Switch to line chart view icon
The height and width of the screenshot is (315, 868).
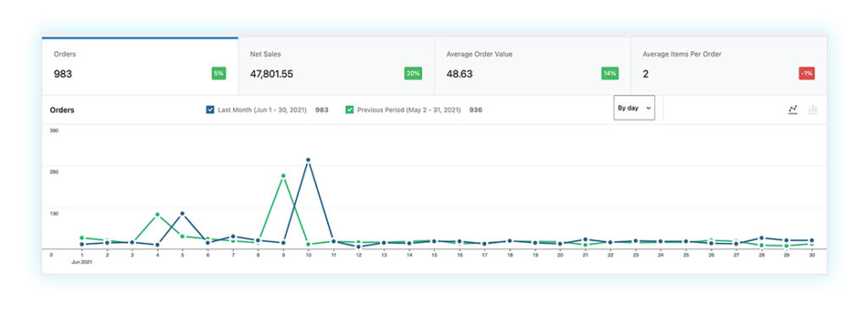793,109
